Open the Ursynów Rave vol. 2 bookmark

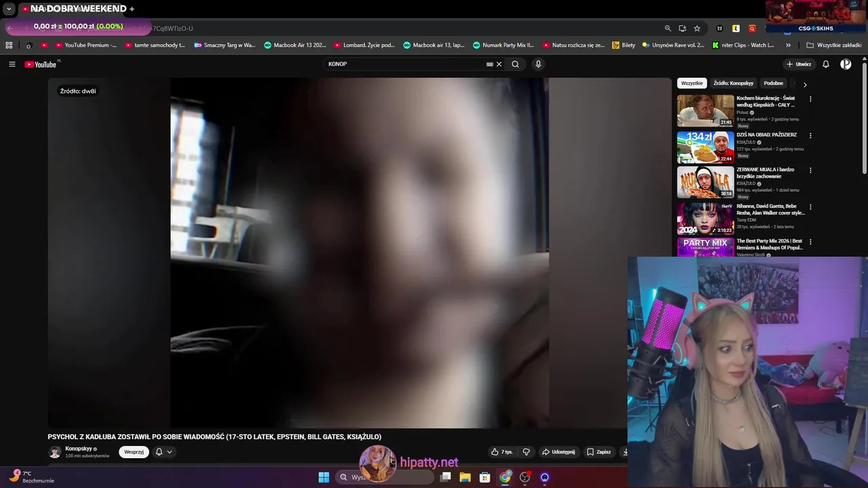(673, 45)
